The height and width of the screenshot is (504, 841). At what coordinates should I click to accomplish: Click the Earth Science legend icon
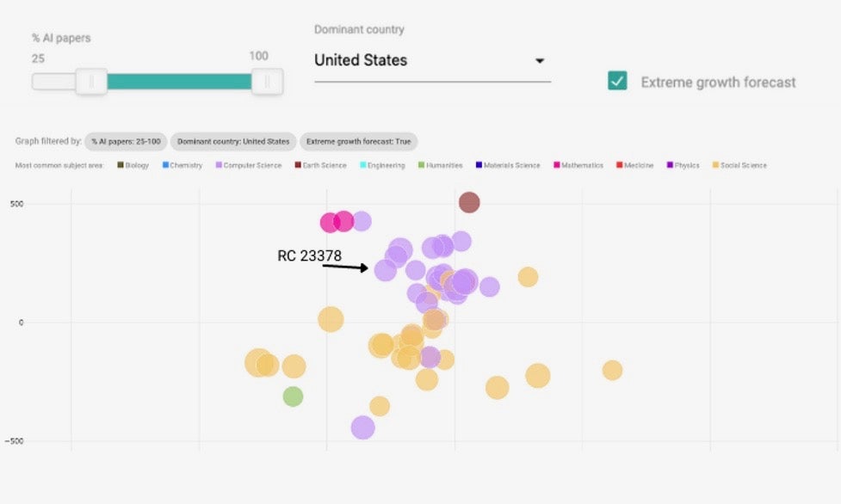click(296, 164)
